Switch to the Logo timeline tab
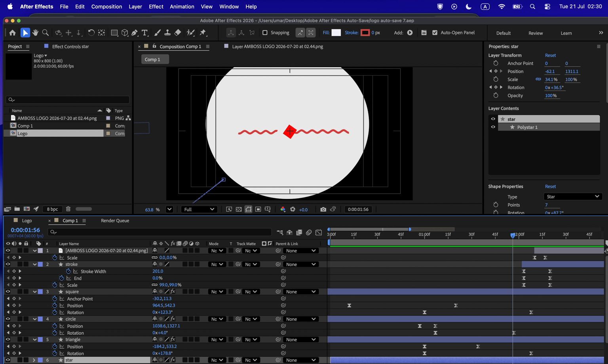The height and width of the screenshot is (364, 608). (27, 221)
